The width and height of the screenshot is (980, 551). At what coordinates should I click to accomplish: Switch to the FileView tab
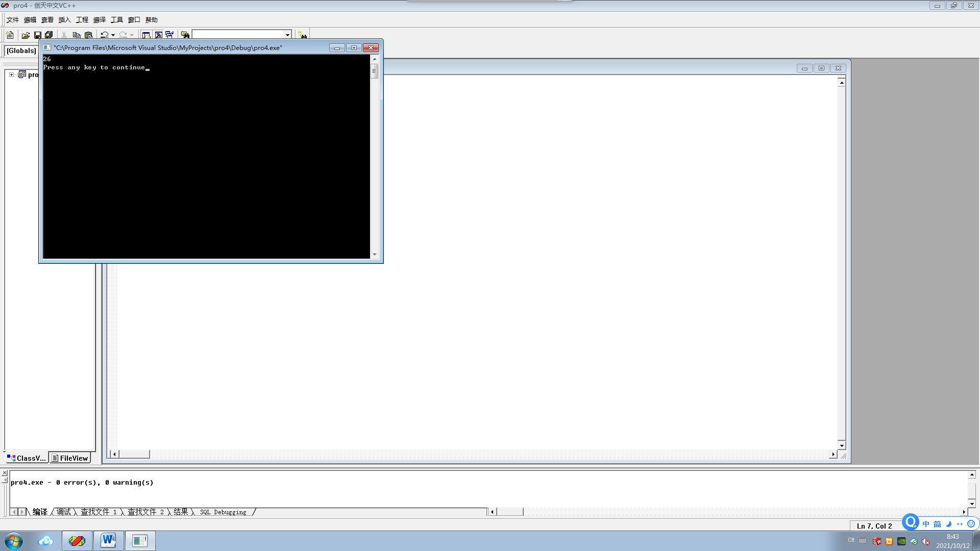point(70,458)
